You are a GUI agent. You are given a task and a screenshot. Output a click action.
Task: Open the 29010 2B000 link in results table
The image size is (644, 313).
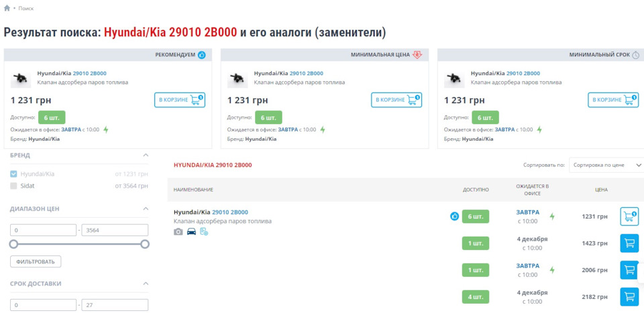click(x=230, y=212)
